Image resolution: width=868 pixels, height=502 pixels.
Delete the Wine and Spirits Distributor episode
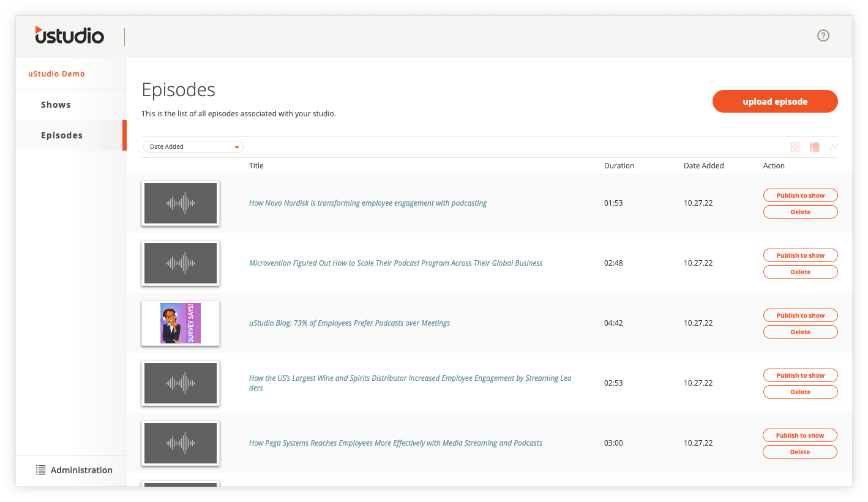[x=801, y=392]
